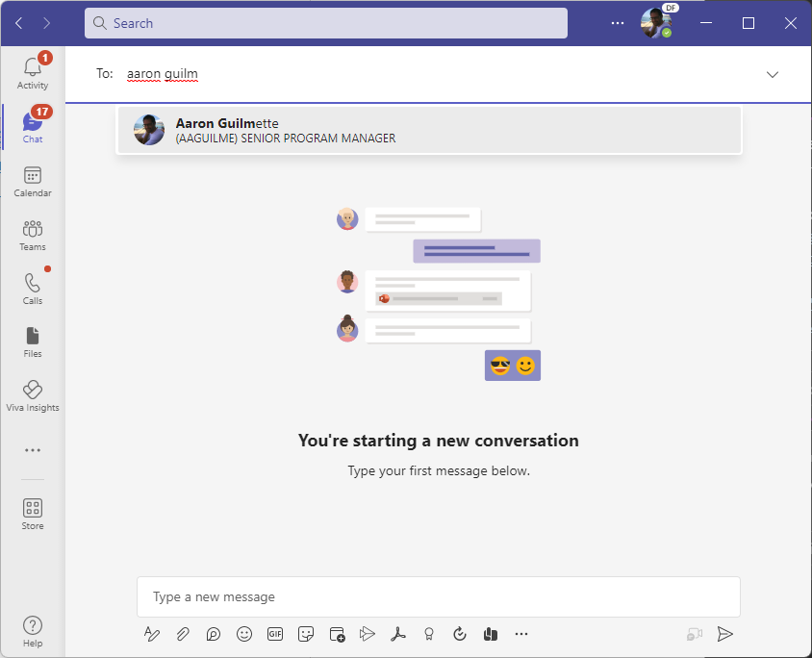This screenshot has height=658, width=812.
Task: Open more messaging options ellipsis
Action: [521, 634]
